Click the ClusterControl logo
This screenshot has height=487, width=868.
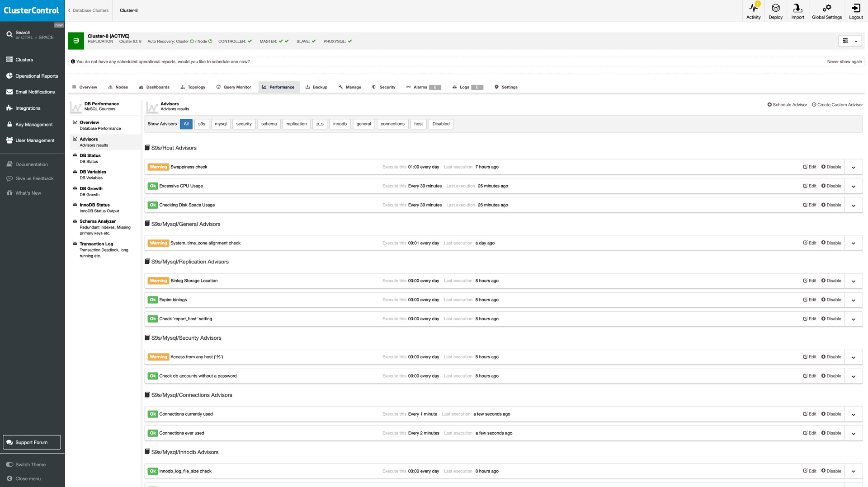tap(32, 10)
